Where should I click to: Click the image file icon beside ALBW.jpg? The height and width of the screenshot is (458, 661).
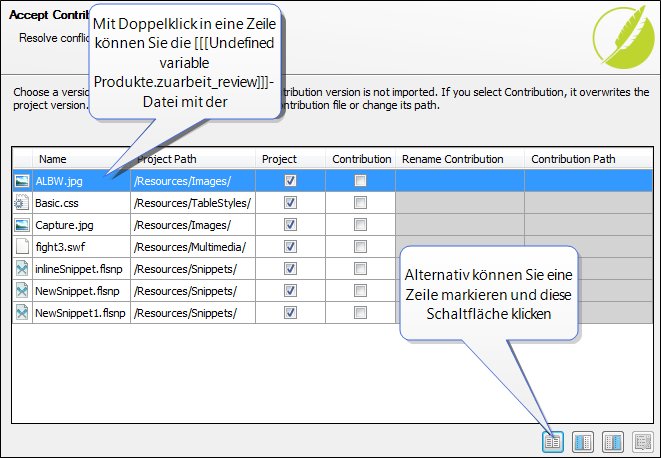(22, 181)
